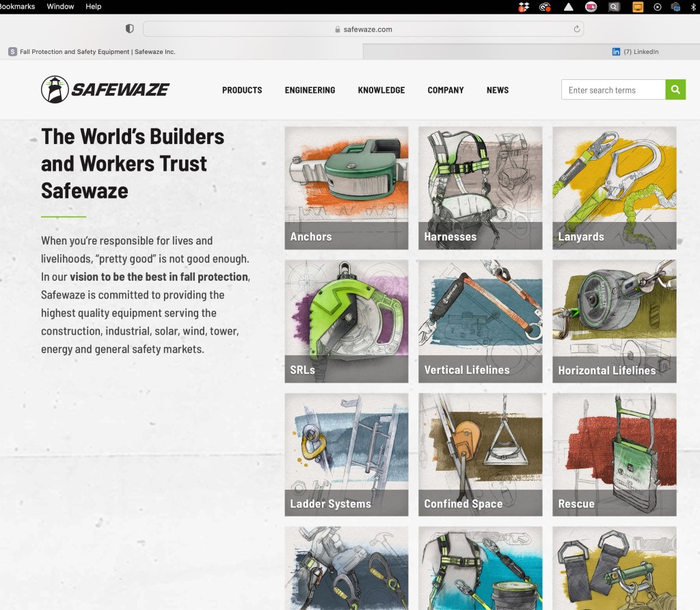Expand the KNOWLEDGE navigation menu
The image size is (700, 610).
tap(381, 90)
